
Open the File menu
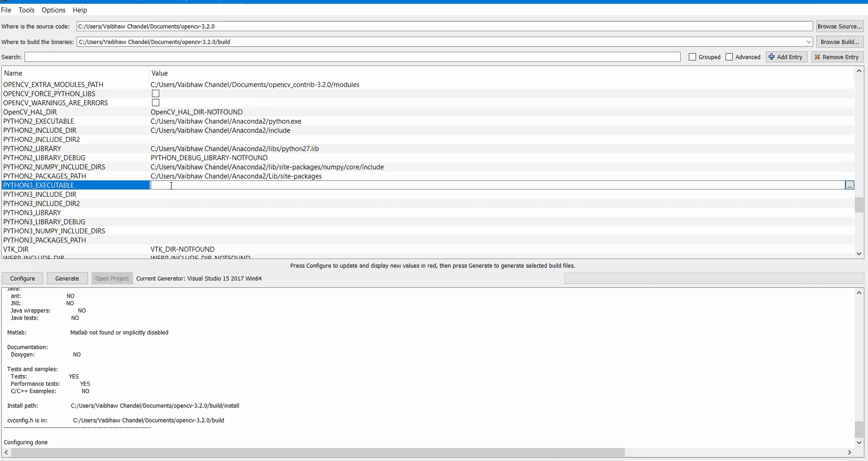[x=6, y=10]
